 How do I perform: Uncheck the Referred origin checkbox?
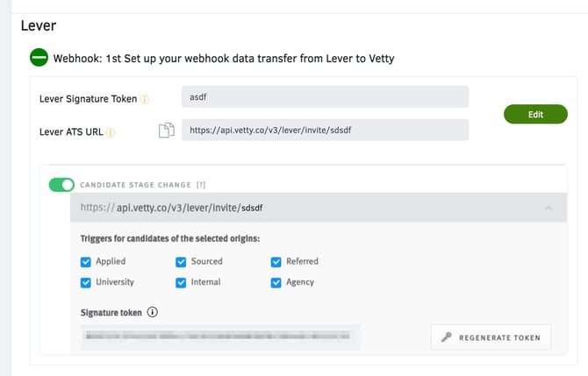276,261
